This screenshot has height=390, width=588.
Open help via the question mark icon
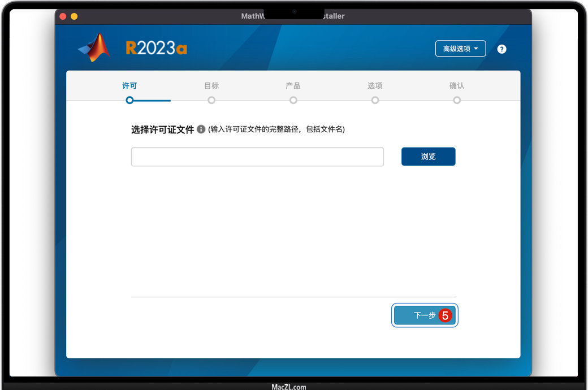pos(501,49)
